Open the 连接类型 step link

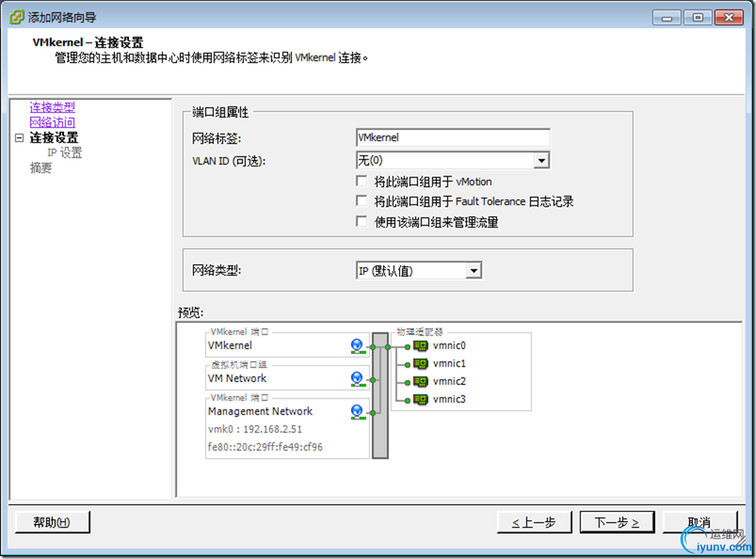pyautogui.click(x=51, y=106)
